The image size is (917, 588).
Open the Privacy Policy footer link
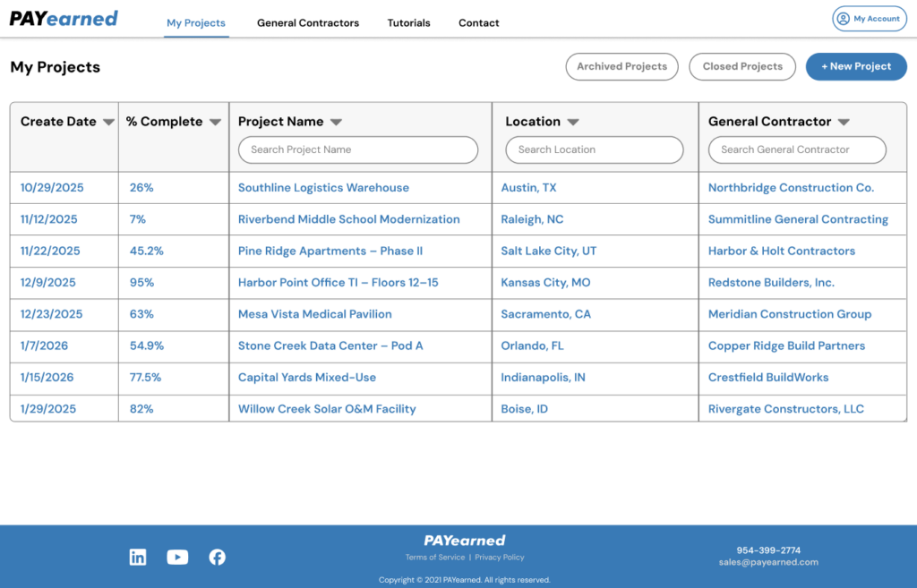click(500, 558)
